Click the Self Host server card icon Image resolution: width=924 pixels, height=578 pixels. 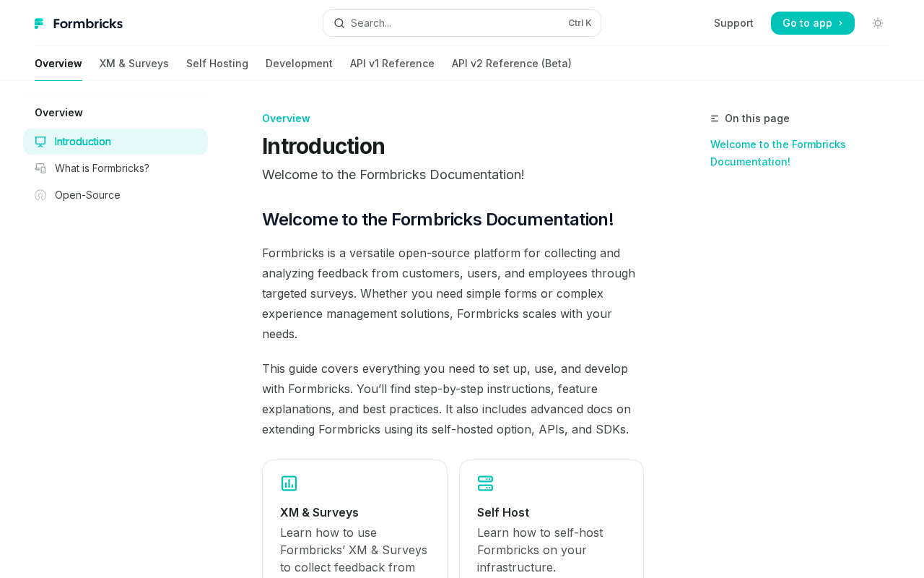coord(486,483)
